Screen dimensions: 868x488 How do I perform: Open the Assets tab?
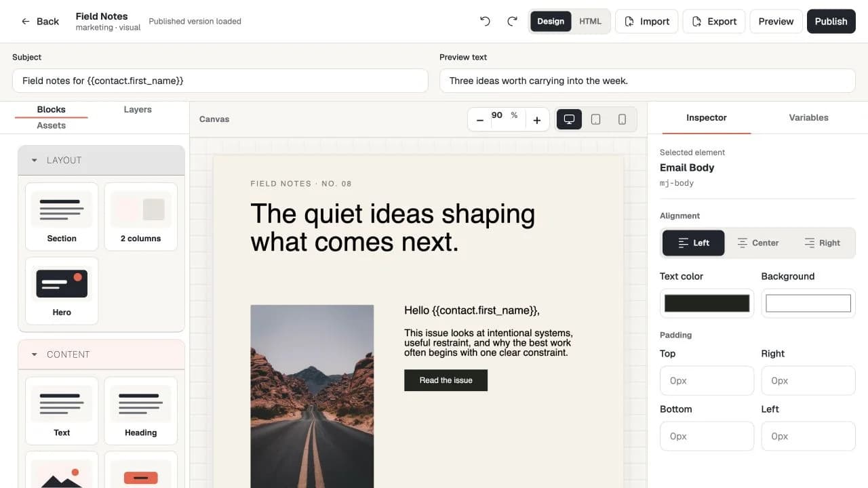point(52,125)
